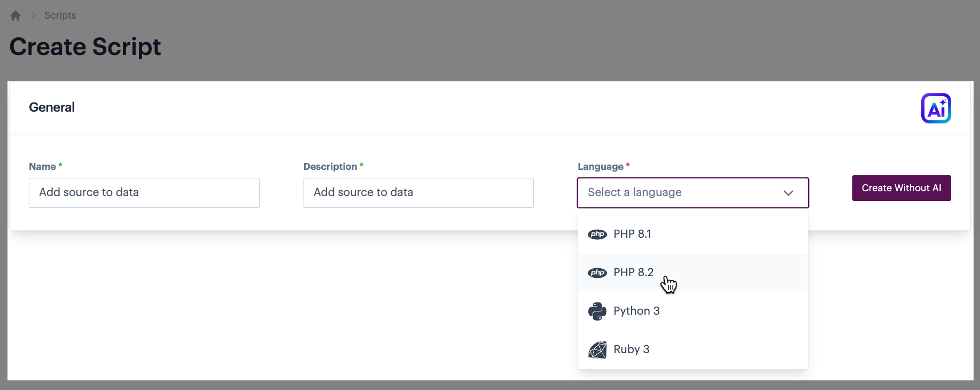Screen dimensions: 980x390
Task: Open the AI assistant icon button
Action: [x=936, y=108]
